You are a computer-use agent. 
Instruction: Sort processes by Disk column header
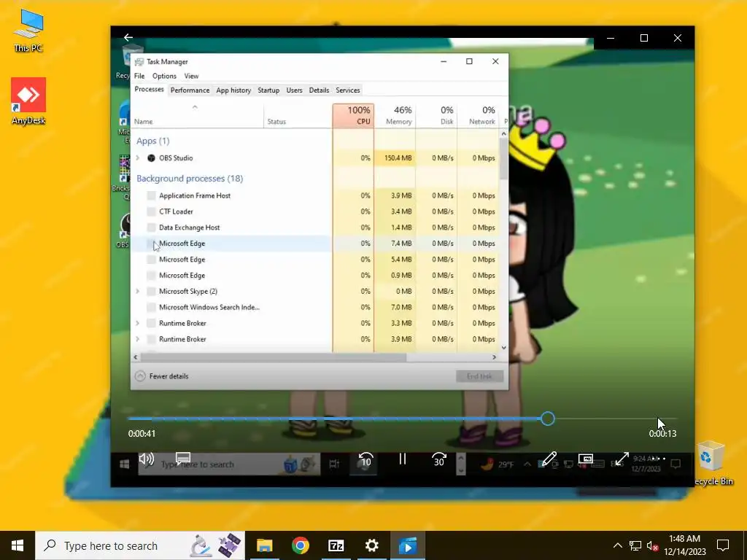click(436, 116)
